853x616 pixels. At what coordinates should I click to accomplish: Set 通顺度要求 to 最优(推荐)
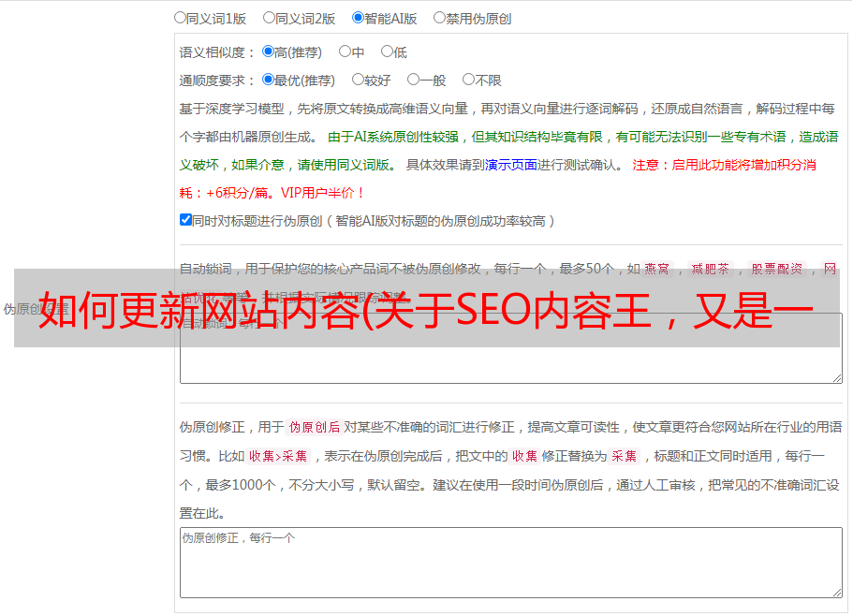click(x=268, y=80)
